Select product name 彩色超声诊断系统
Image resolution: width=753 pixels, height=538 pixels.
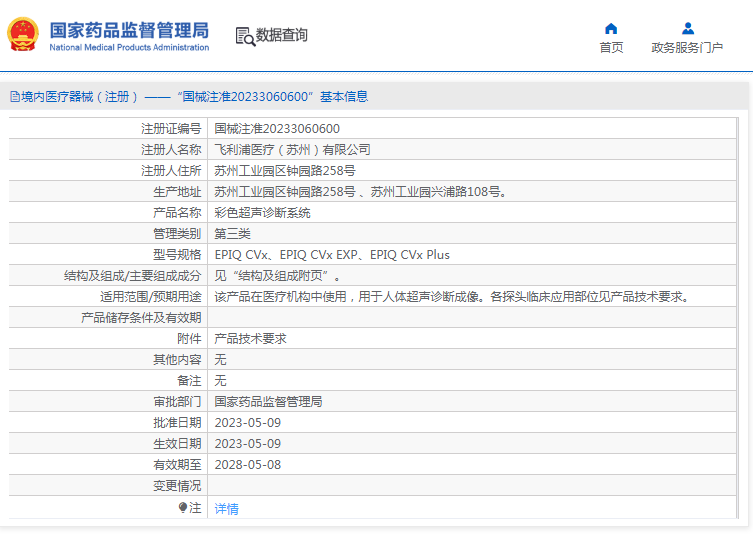(262, 213)
